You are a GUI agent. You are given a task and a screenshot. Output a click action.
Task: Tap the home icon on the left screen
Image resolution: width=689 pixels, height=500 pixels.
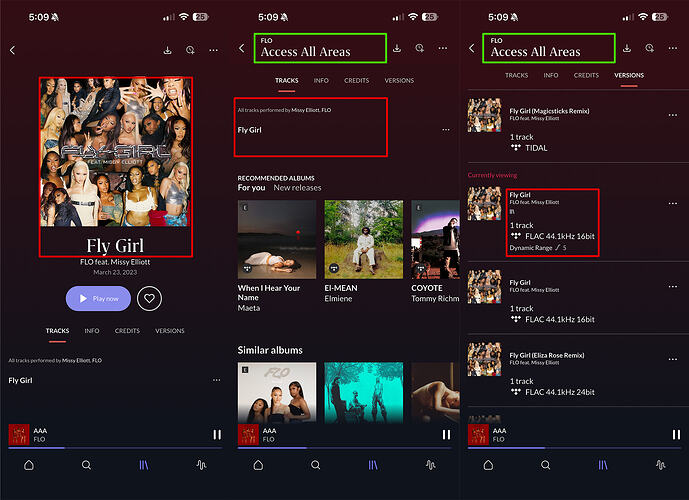pos(29,465)
